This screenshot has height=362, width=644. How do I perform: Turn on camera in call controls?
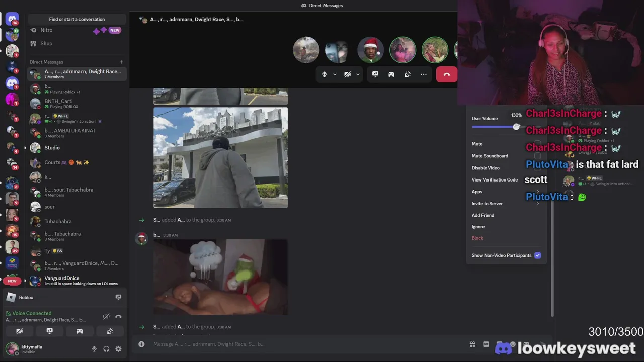tap(347, 74)
